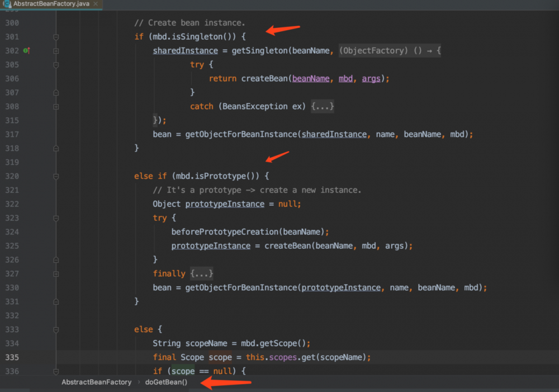Click getObjectForBeanInstance on line 330

(241, 287)
